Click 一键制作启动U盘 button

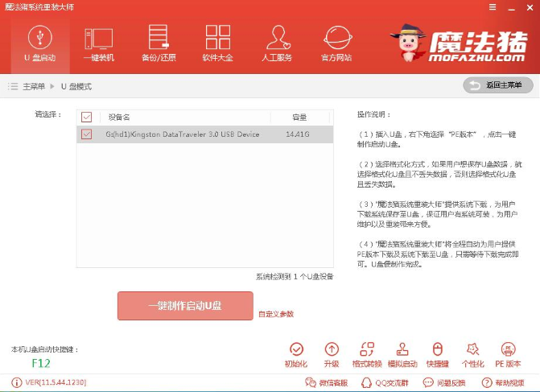pos(185,306)
